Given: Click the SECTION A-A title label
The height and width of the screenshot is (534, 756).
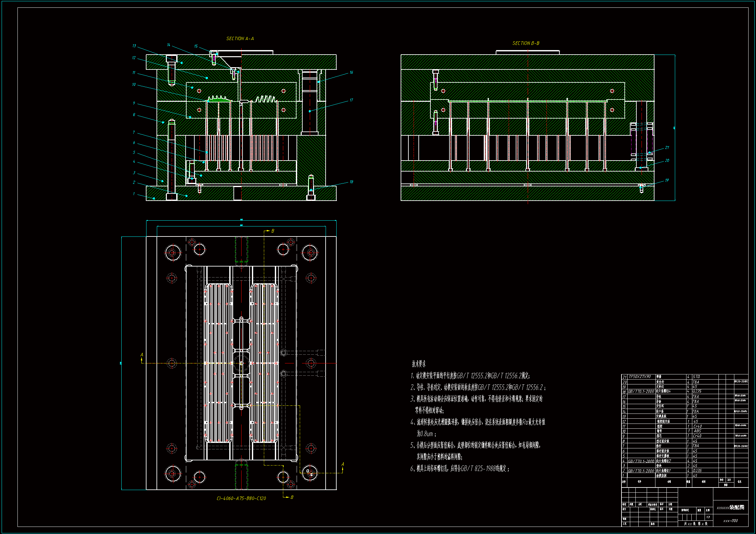Looking at the screenshot, I should pos(240,38).
